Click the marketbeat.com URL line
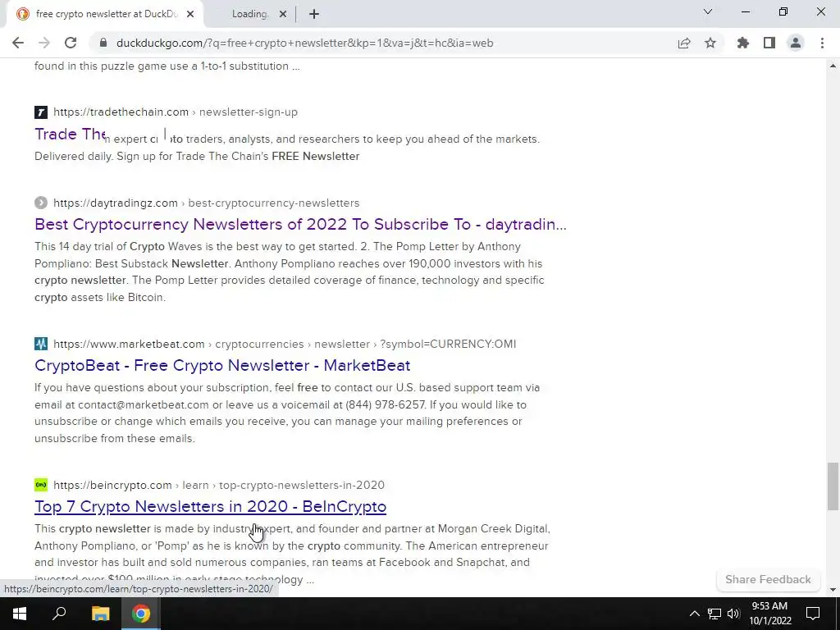The image size is (840, 630). (x=285, y=344)
